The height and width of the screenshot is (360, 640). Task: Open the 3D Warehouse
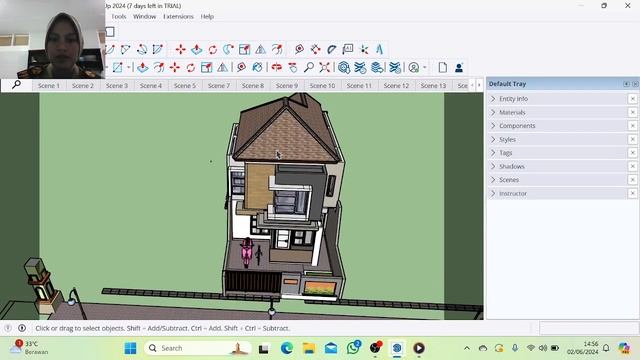point(344,67)
